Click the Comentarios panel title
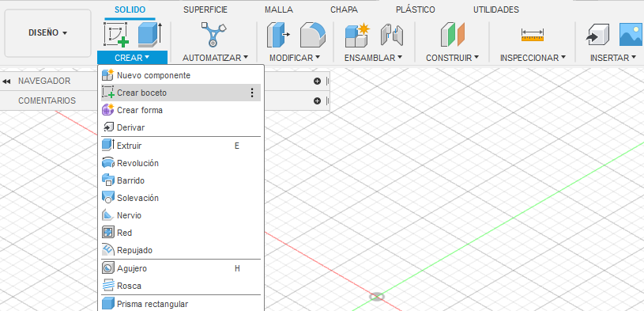 (47, 101)
